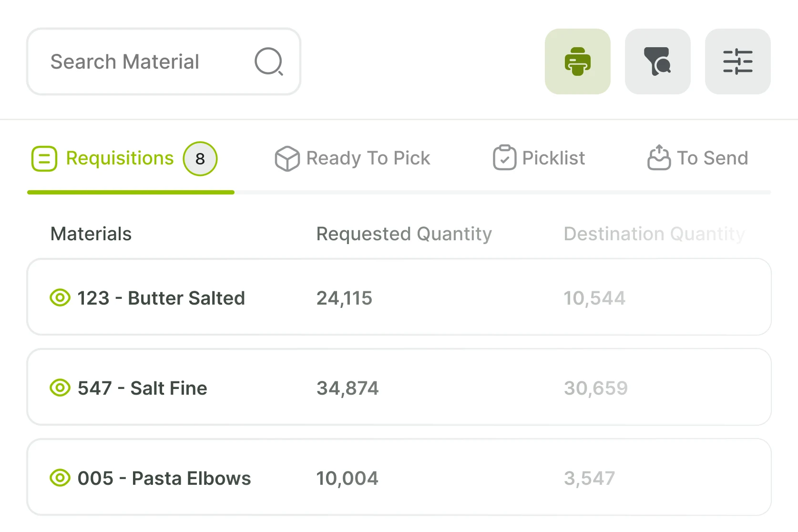The height and width of the screenshot is (532, 798).
Task: Click the Picklist clipboard icon
Action: tap(504, 158)
